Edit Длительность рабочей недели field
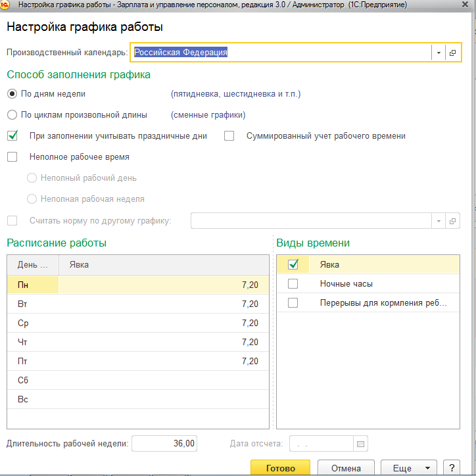Image resolution: width=476 pixels, height=476 pixels. coord(164,444)
